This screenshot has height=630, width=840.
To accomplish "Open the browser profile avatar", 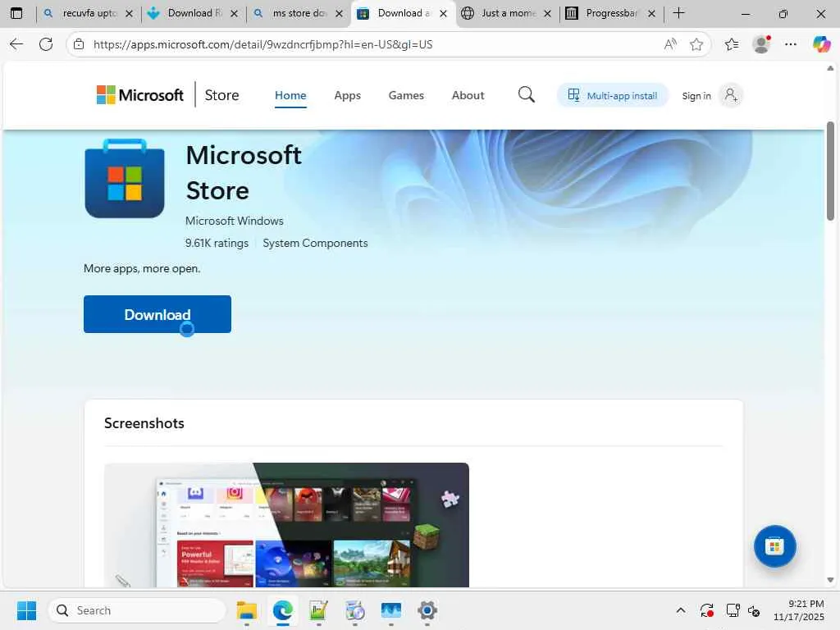I will click(761, 44).
